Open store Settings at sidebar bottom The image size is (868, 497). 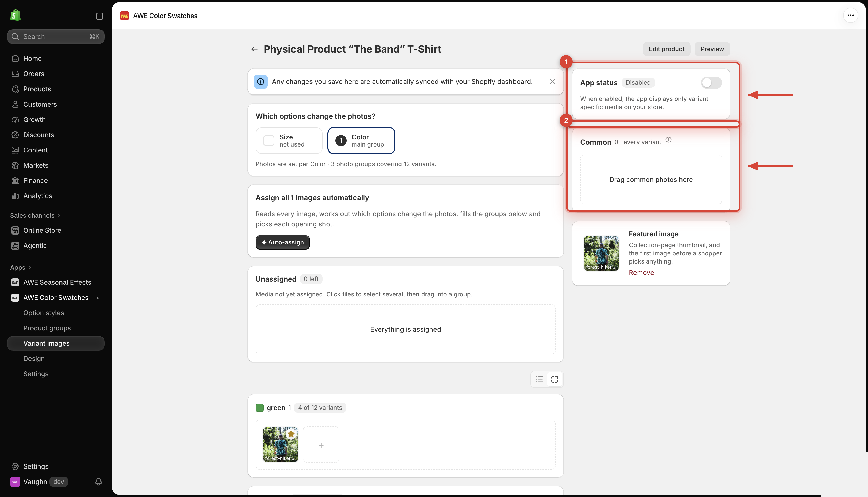click(56, 467)
